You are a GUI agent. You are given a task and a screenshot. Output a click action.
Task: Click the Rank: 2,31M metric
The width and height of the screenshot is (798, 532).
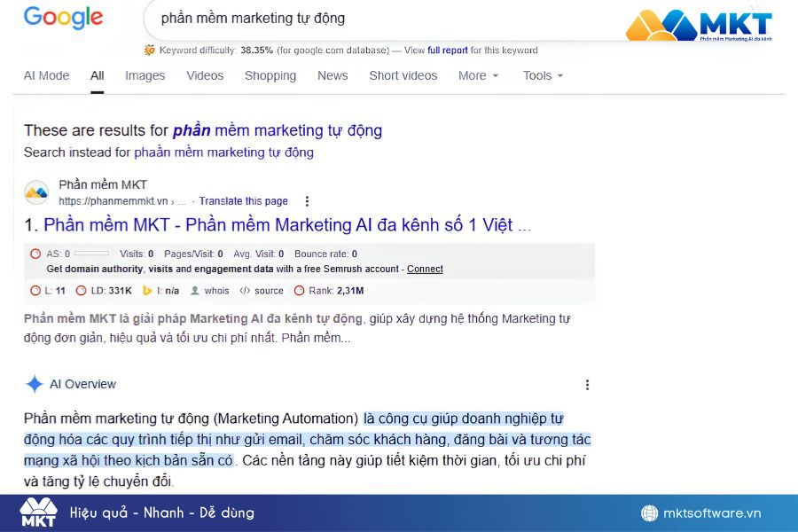(329, 291)
